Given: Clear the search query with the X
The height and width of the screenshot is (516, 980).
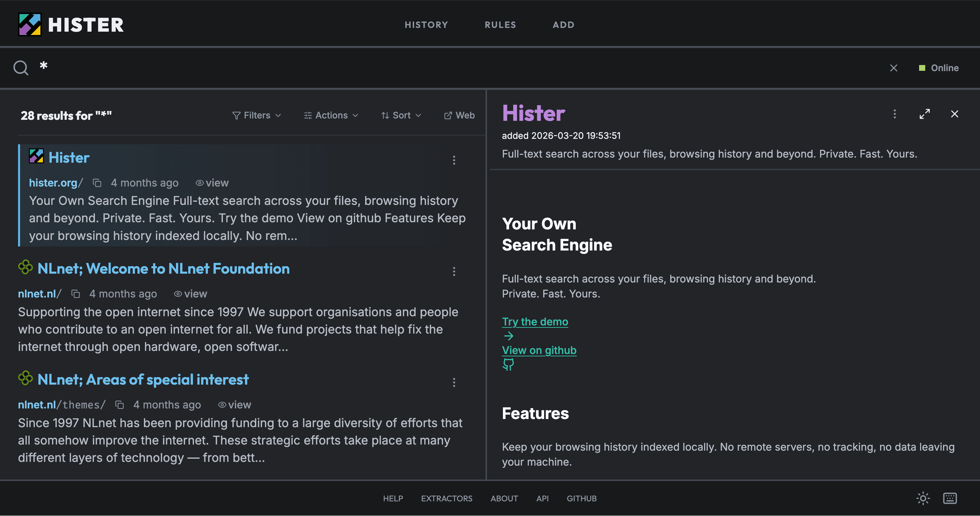Looking at the screenshot, I should 894,68.
